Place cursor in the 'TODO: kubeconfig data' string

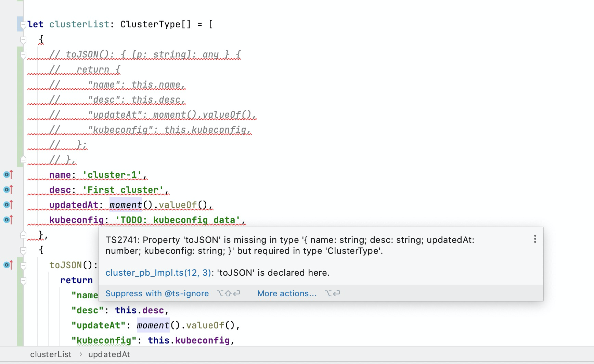tap(178, 219)
